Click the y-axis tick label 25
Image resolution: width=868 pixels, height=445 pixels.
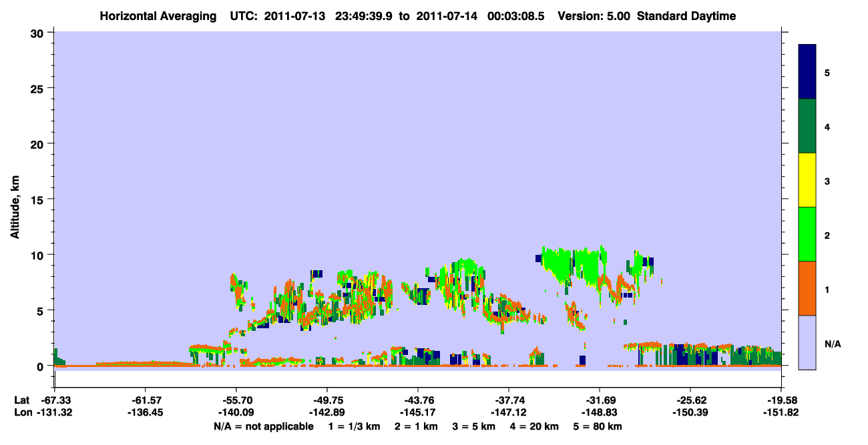pos(37,88)
